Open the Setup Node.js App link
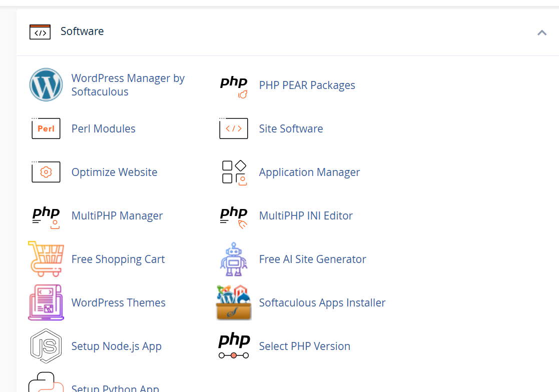The width and height of the screenshot is (559, 392). pyautogui.click(x=116, y=346)
